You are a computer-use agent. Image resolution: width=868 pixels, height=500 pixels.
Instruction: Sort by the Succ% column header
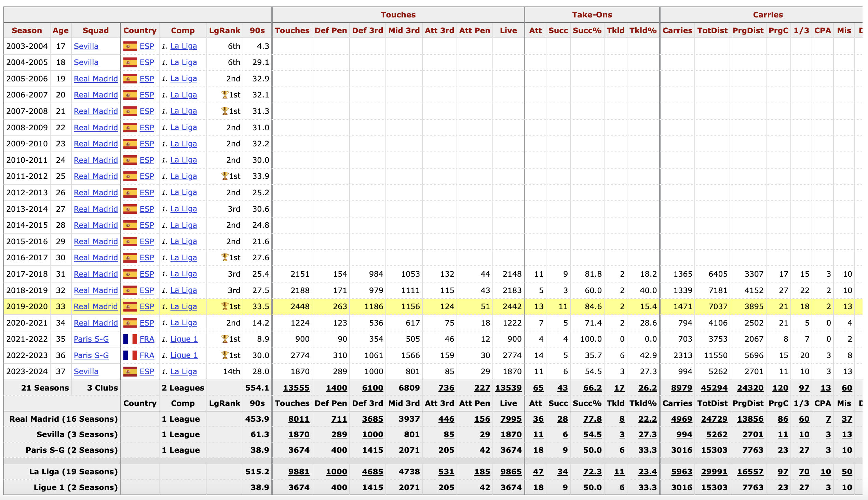[x=587, y=30]
